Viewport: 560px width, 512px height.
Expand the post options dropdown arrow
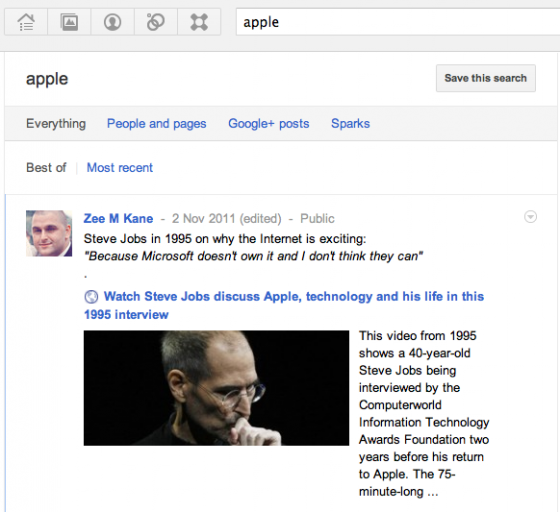[x=530, y=217]
